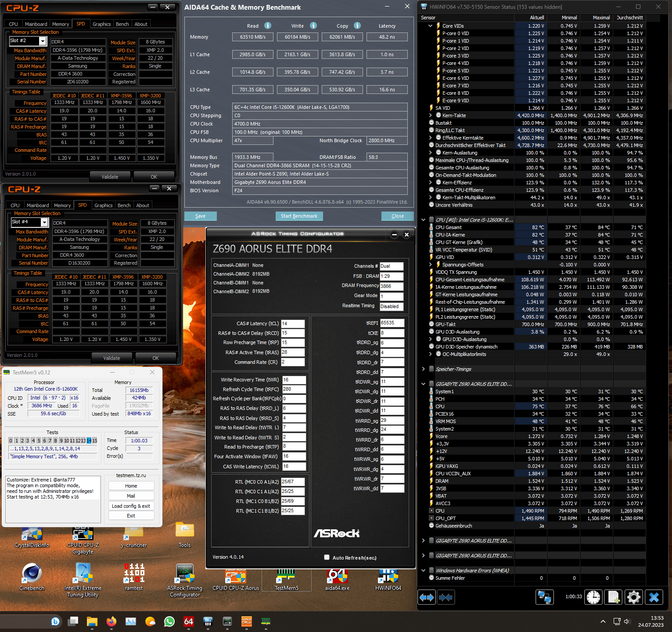Image resolution: width=672 pixels, height=632 pixels.
Task: Click tREFI value field in ASRock Configurator
Action: 392,323
